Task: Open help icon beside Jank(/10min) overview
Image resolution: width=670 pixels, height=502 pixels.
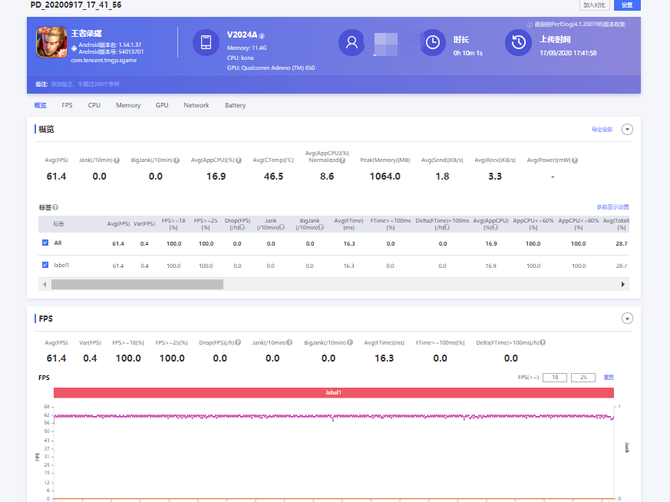Action: coord(116,161)
